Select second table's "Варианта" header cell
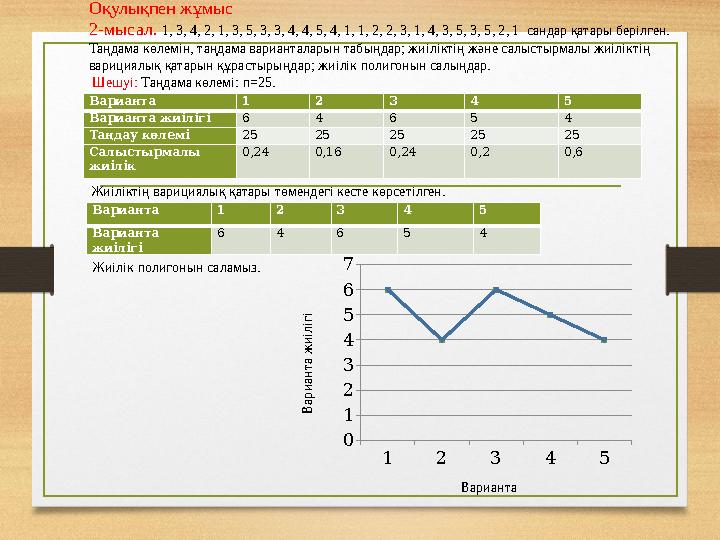The height and width of the screenshot is (540, 720). coord(149,213)
